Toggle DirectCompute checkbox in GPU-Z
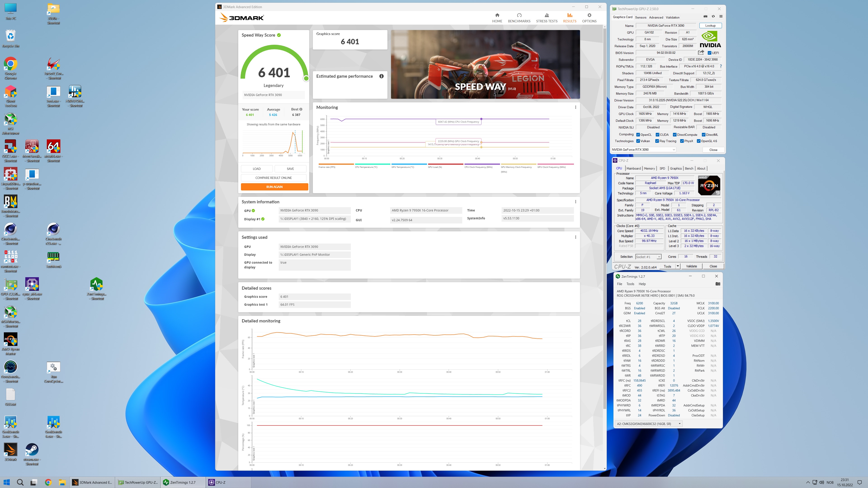The image size is (868, 488). pyautogui.click(x=675, y=135)
